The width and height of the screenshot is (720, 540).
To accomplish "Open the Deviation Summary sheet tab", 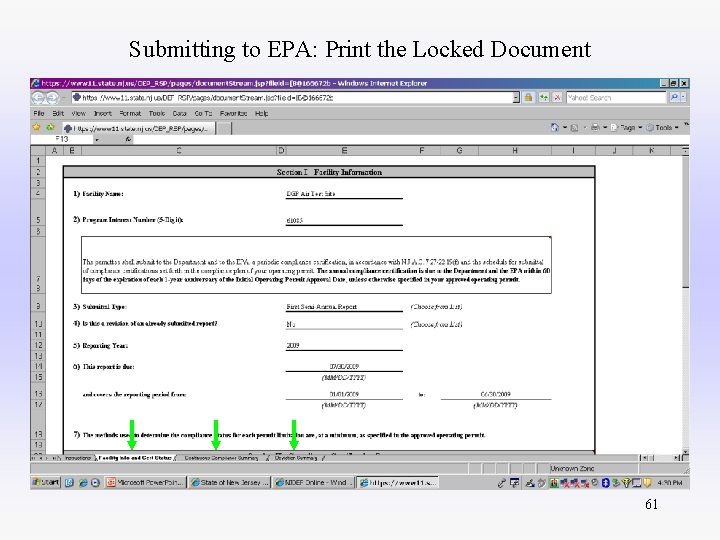I will click(x=296, y=458).
